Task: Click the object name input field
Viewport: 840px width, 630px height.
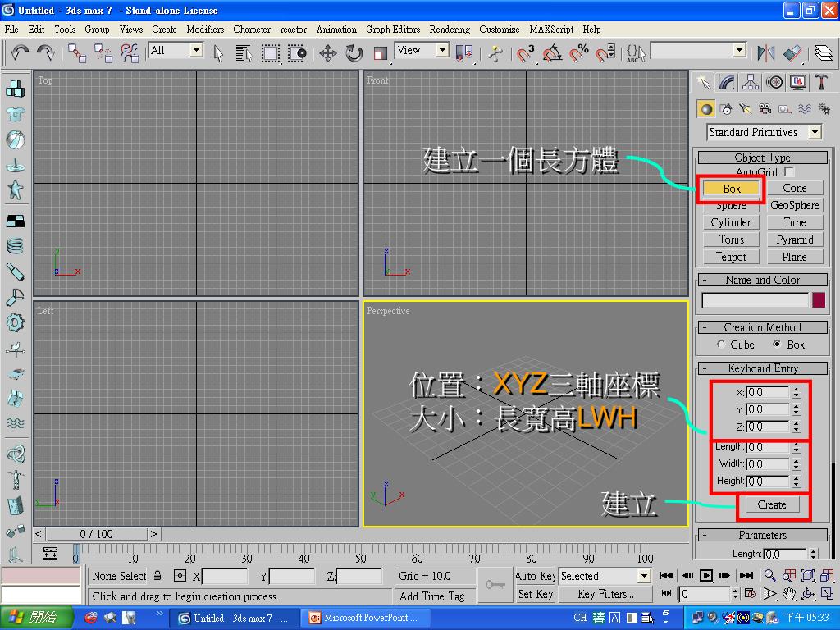Action: coord(756,300)
